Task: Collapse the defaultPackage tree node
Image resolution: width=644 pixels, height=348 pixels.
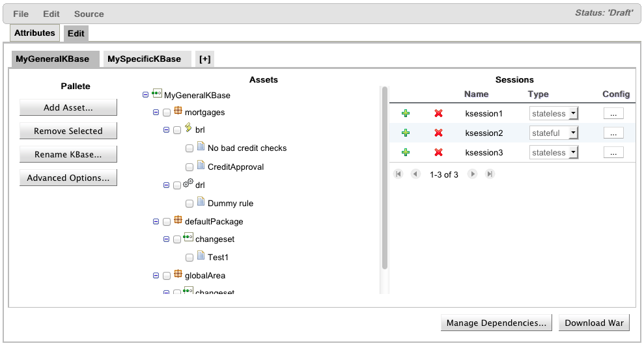Action: (156, 222)
